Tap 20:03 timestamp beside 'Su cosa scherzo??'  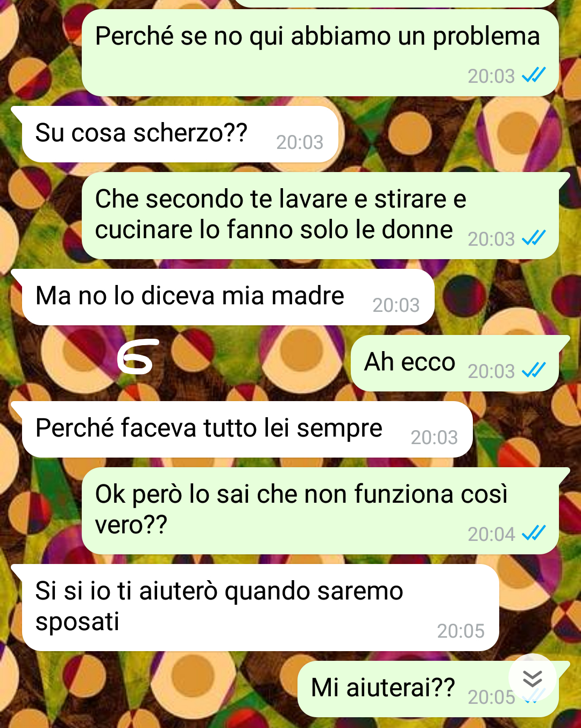click(x=300, y=142)
